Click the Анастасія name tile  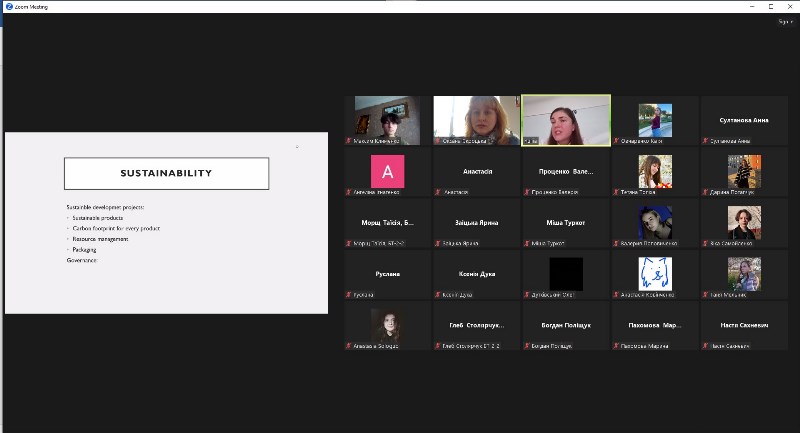point(476,171)
